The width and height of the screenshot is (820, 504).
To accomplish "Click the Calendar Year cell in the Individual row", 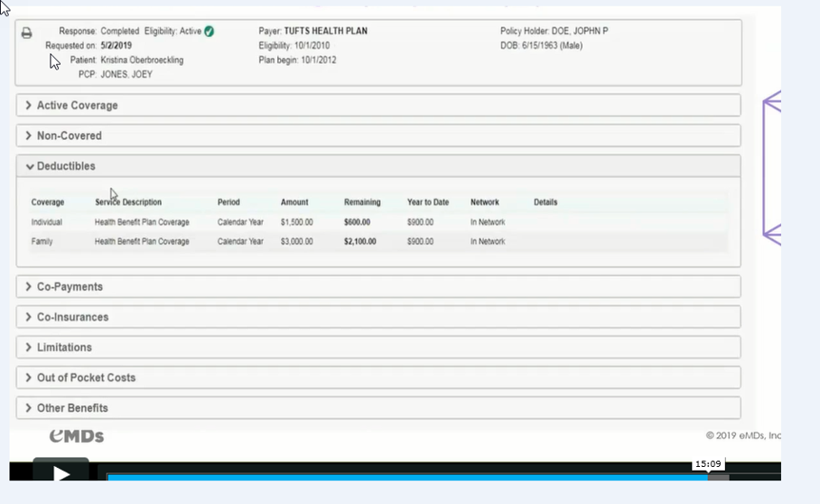I will 240,222.
